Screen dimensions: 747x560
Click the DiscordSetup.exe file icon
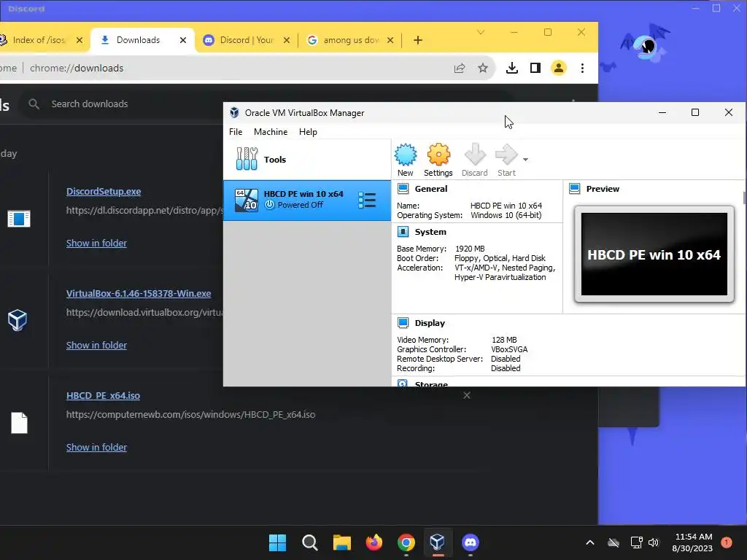19,219
